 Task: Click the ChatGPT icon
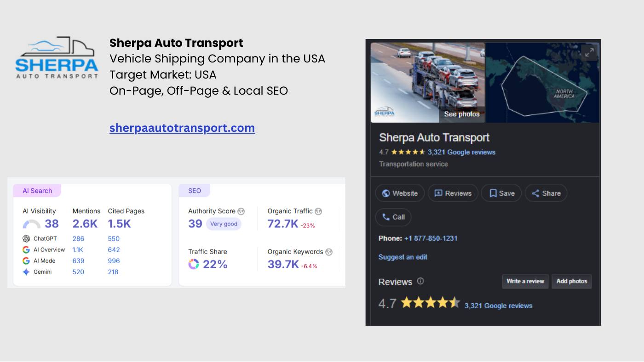26,238
